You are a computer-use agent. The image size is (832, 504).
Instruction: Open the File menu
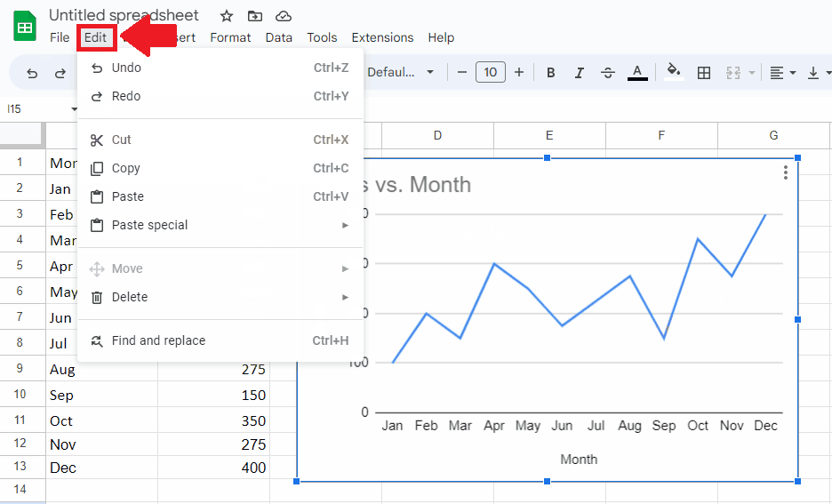pyautogui.click(x=60, y=37)
